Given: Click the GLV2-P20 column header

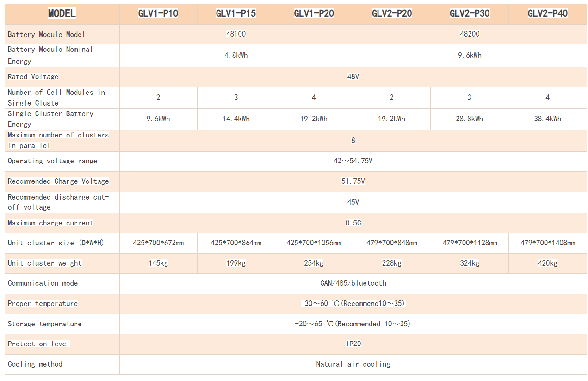Looking at the screenshot, I should (x=392, y=13).
